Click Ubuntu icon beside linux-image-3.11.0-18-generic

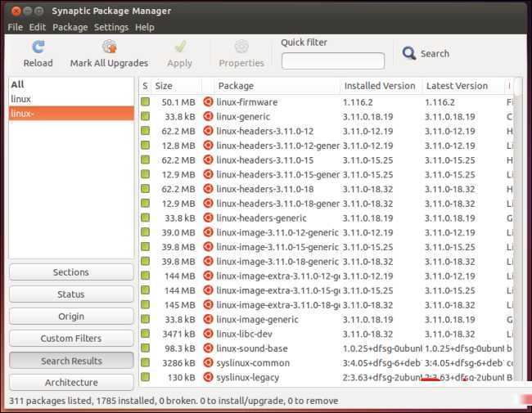pos(208,262)
